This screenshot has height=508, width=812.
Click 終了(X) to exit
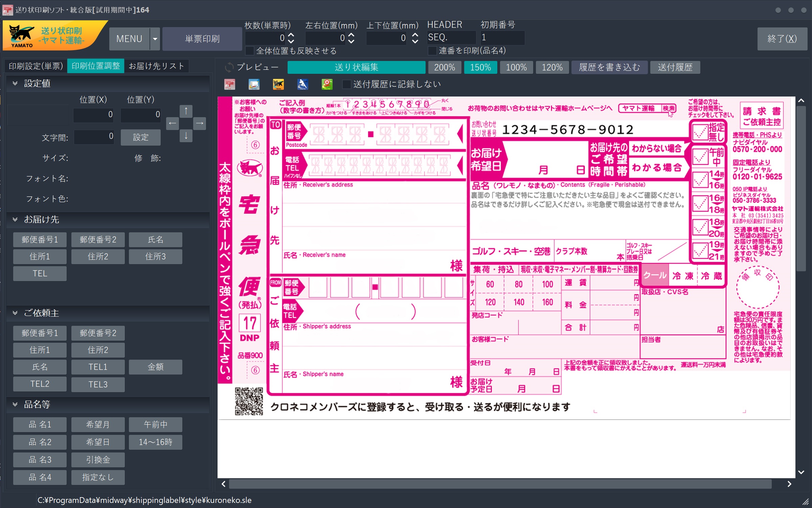pyautogui.click(x=782, y=39)
